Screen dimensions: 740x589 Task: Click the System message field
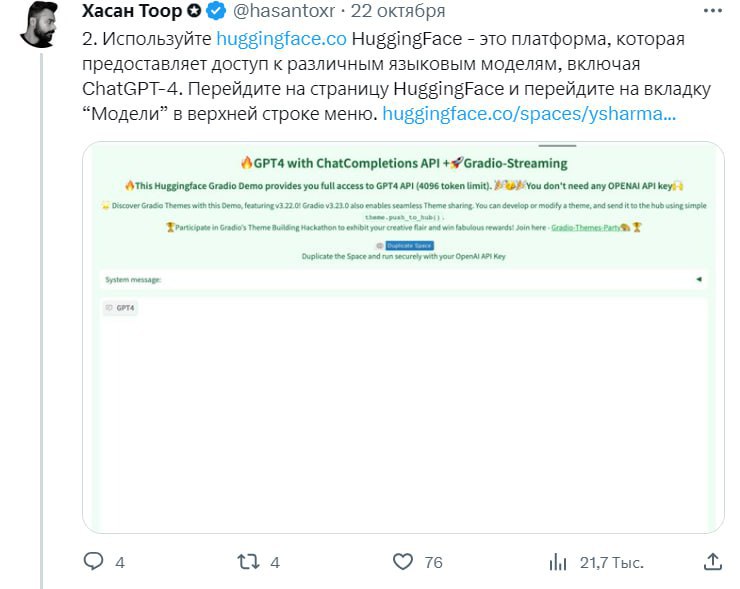pyautogui.click(x=400, y=280)
